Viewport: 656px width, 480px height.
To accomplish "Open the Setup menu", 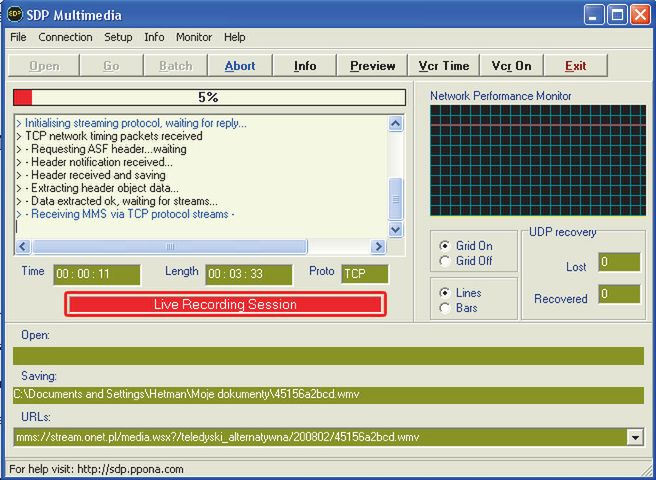I will [x=118, y=37].
